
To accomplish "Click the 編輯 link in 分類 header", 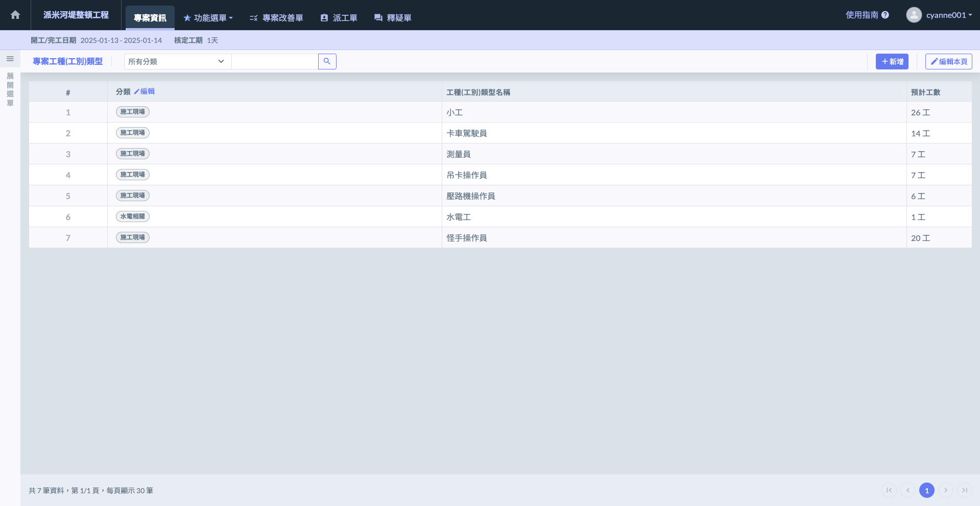I will tap(145, 91).
